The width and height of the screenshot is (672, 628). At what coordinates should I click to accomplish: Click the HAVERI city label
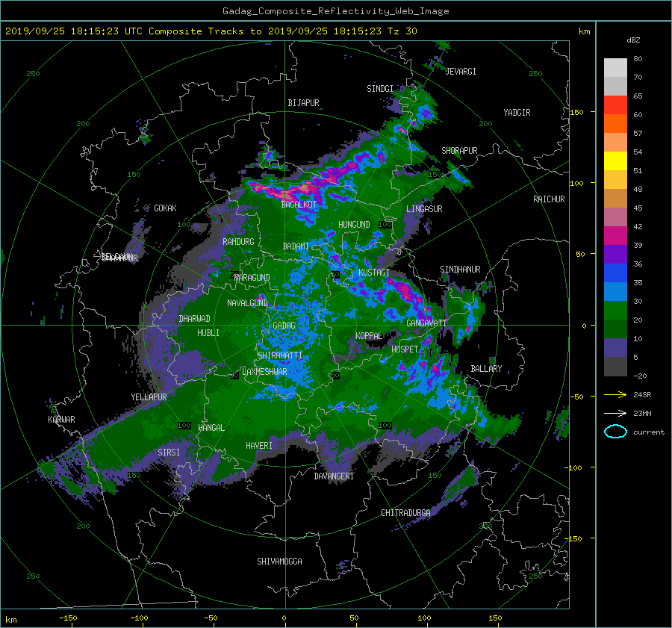259,446
